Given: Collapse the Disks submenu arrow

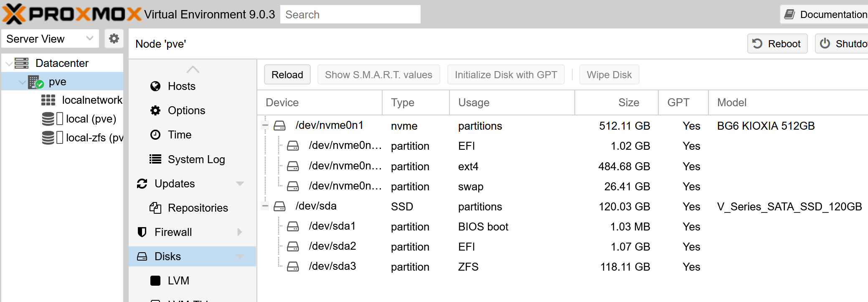Looking at the screenshot, I should (x=240, y=256).
